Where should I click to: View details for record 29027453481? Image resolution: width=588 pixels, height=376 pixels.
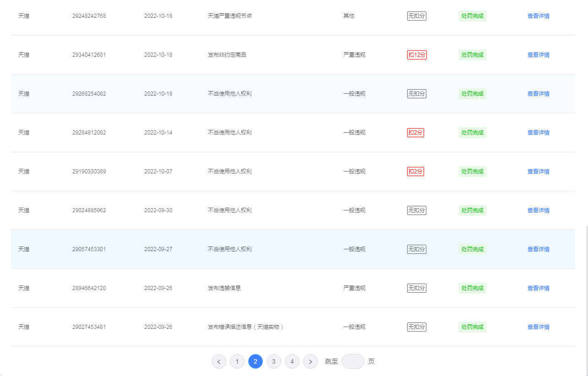pos(538,327)
